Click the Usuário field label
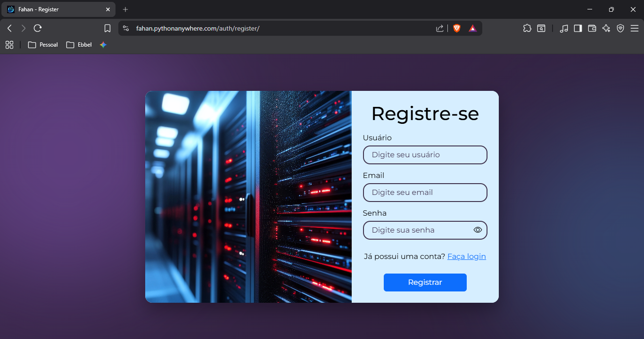 (x=377, y=137)
